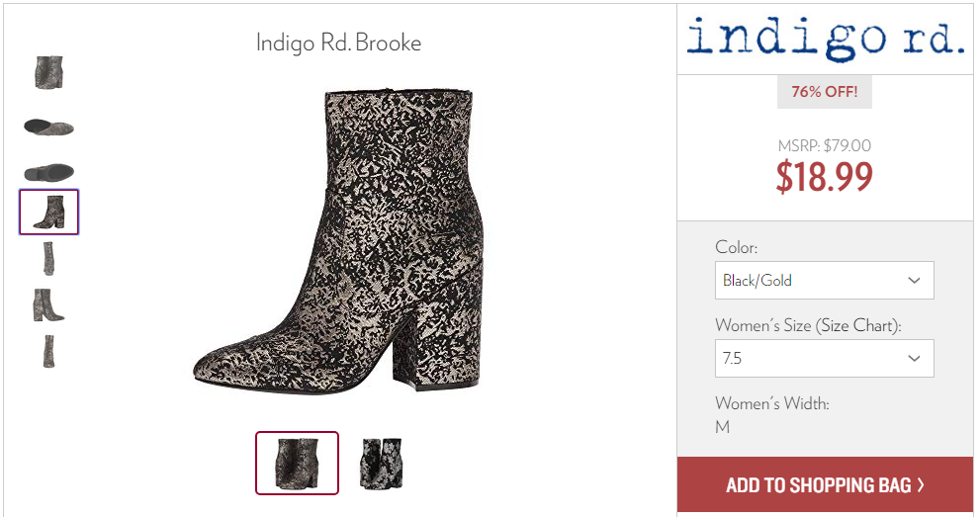The width and height of the screenshot is (980, 517).
Task: Choose the Black/Gold color swatch below boot
Action: tap(297, 464)
